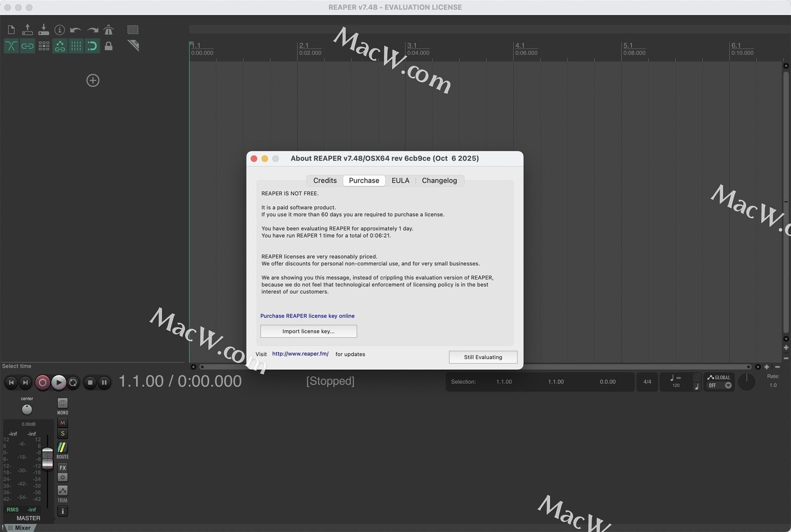Screen dimensions: 791x532
Task: Toggle grid lines icon in the toolbar
Action: (76, 46)
